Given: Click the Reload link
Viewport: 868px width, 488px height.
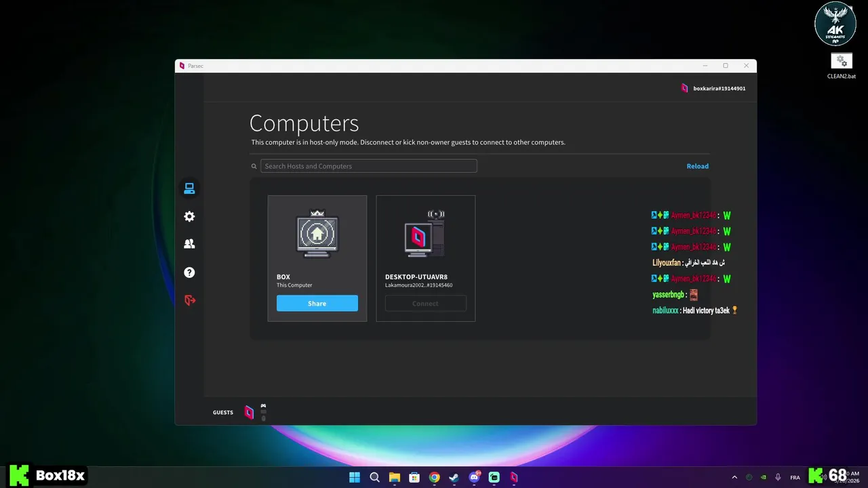Looking at the screenshot, I should coord(697,166).
